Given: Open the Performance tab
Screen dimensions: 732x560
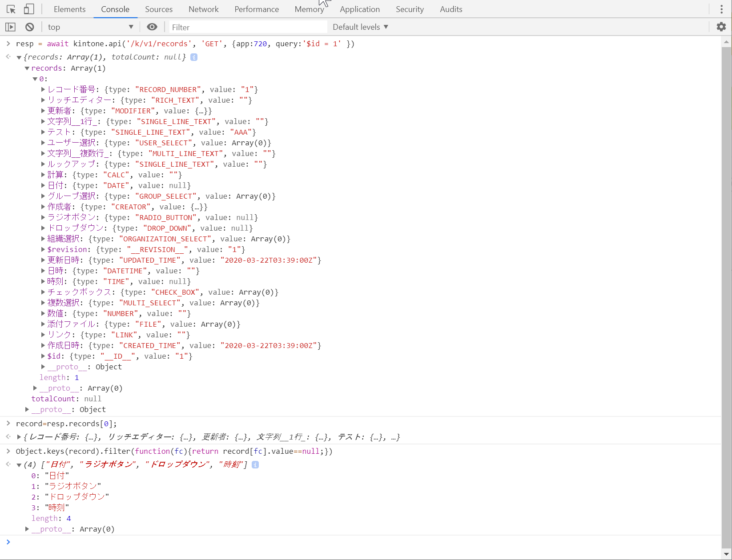Looking at the screenshot, I should pyautogui.click(x=257, y=9).
